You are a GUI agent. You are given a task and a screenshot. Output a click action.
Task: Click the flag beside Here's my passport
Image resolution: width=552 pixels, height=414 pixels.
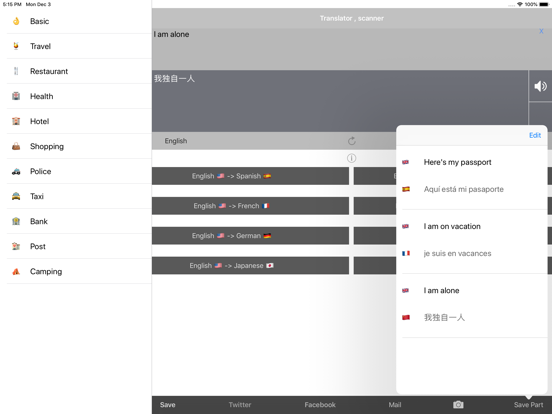click(x=406, y=162)
